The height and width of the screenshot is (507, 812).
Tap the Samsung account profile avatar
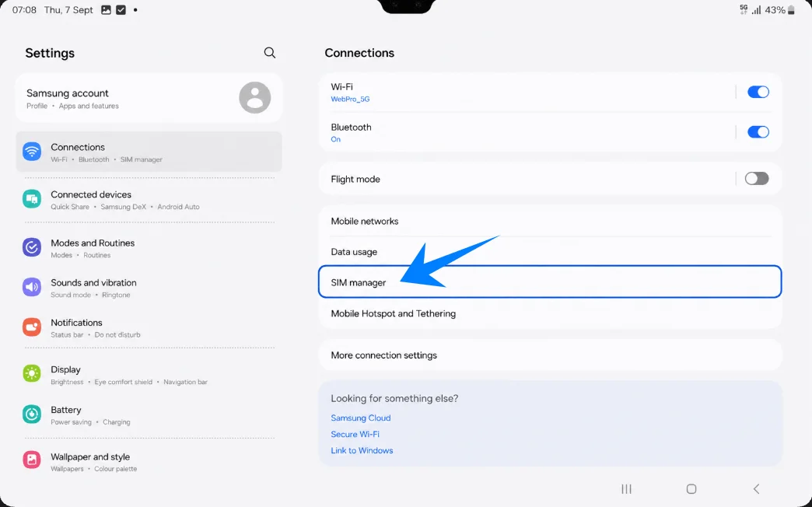pos(255,97)
